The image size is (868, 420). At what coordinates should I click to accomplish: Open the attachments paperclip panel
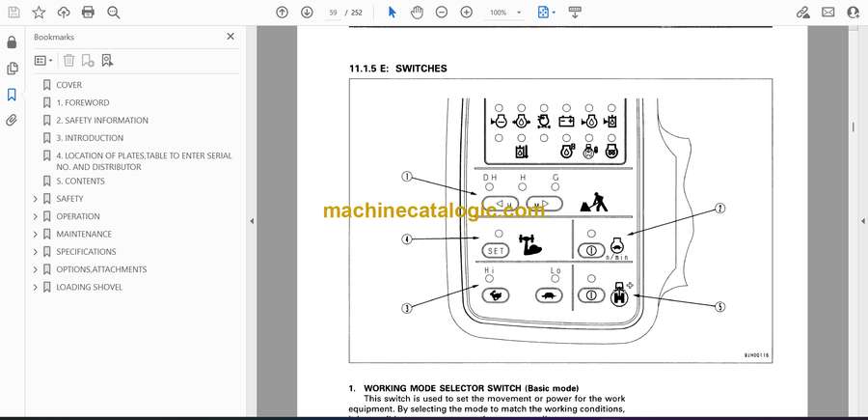click(12, 121)
